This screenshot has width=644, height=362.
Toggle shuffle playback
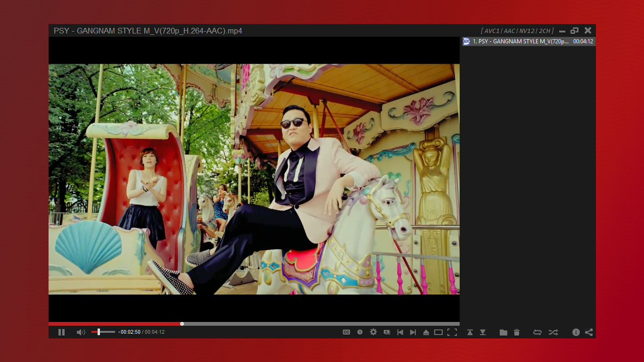point(553,332)
